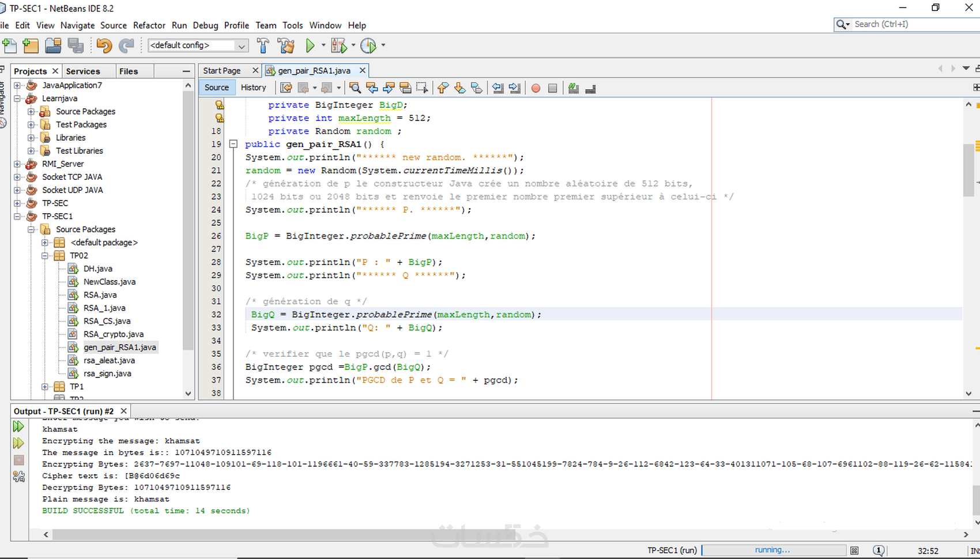Click the notifications icon in the status bar

pos(879,550)
